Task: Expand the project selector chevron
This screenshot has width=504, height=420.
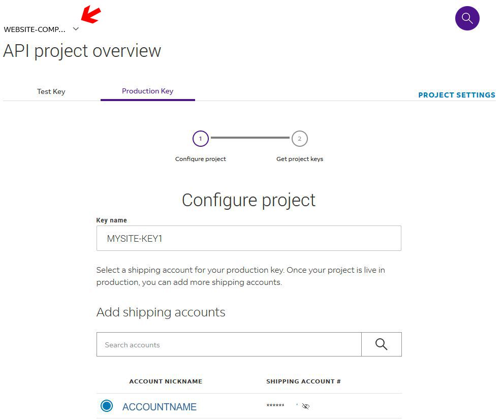Action: click(76, 29)
